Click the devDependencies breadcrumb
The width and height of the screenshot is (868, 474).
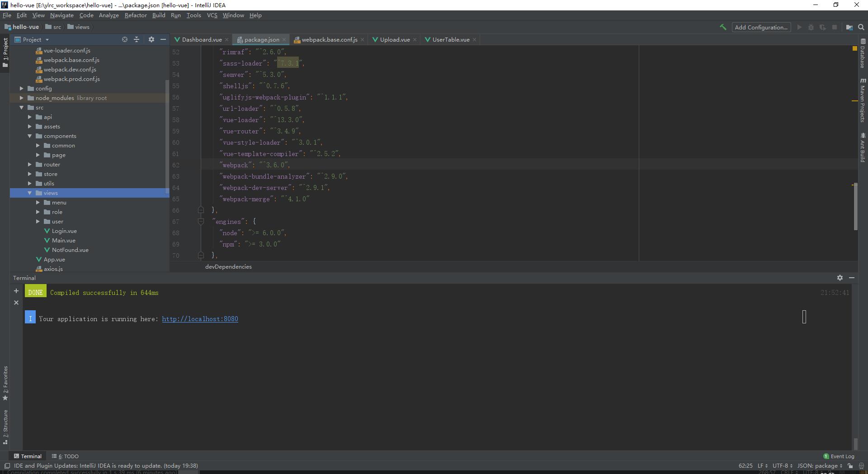[x=228, y=266]
